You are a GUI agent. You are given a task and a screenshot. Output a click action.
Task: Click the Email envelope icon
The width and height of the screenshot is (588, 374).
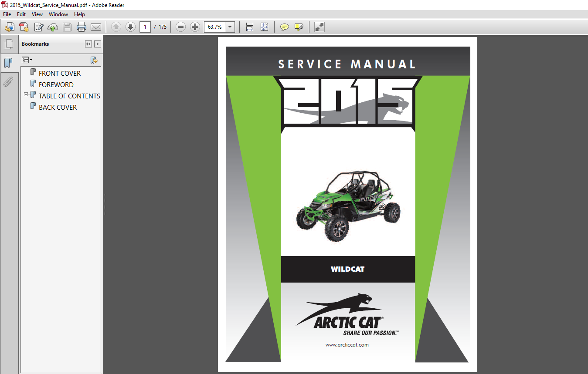coord(96,27)
